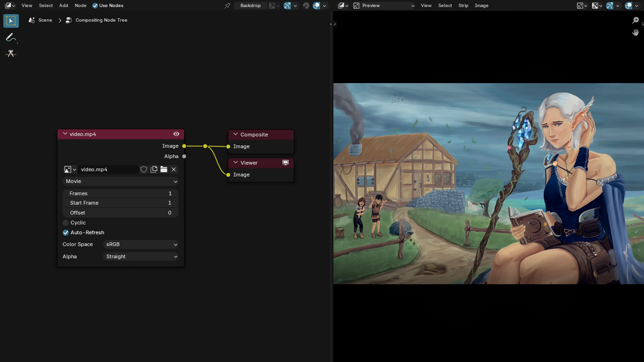Collapse the video.mp4 node
The height and width of the screenshot is (362, 644).
65,134
